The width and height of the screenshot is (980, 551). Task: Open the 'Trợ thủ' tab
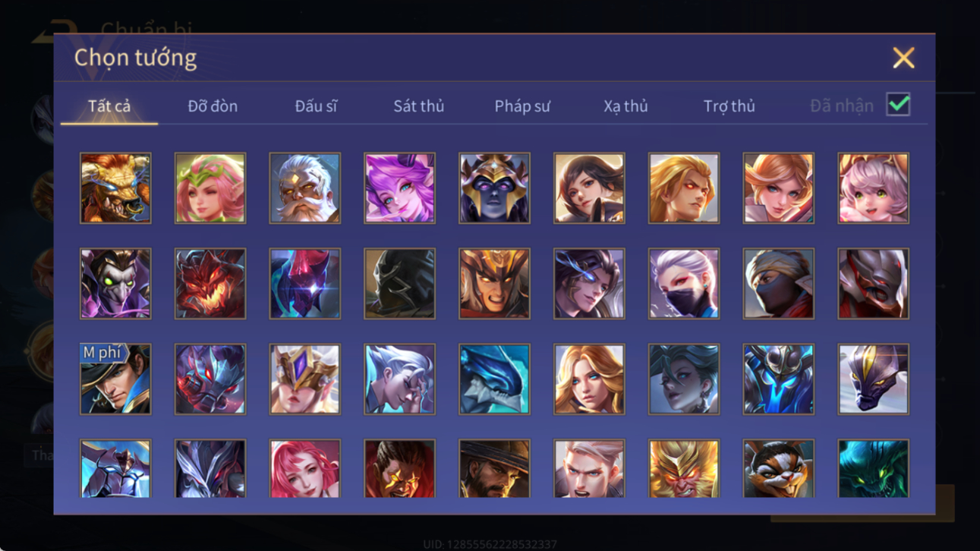729,106
